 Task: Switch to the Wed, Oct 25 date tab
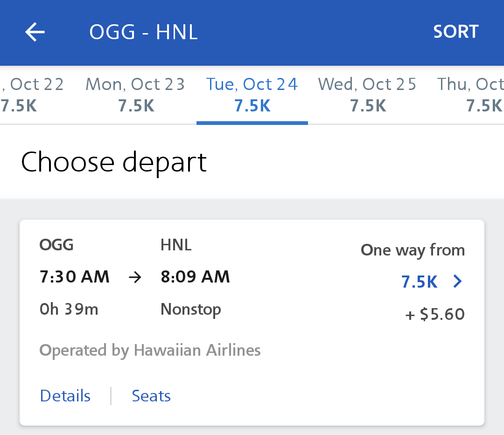(367, 95)
